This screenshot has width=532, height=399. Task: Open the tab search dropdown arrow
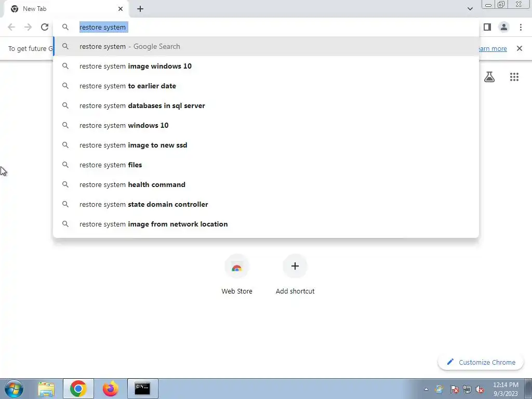click(470, 9)
